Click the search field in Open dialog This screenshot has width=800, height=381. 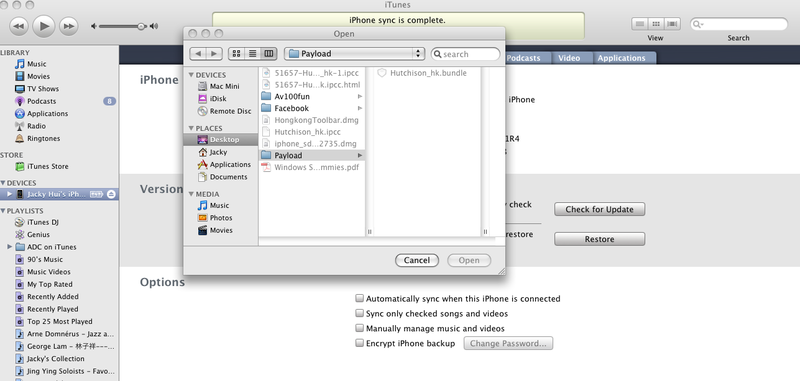click(465, 54)
